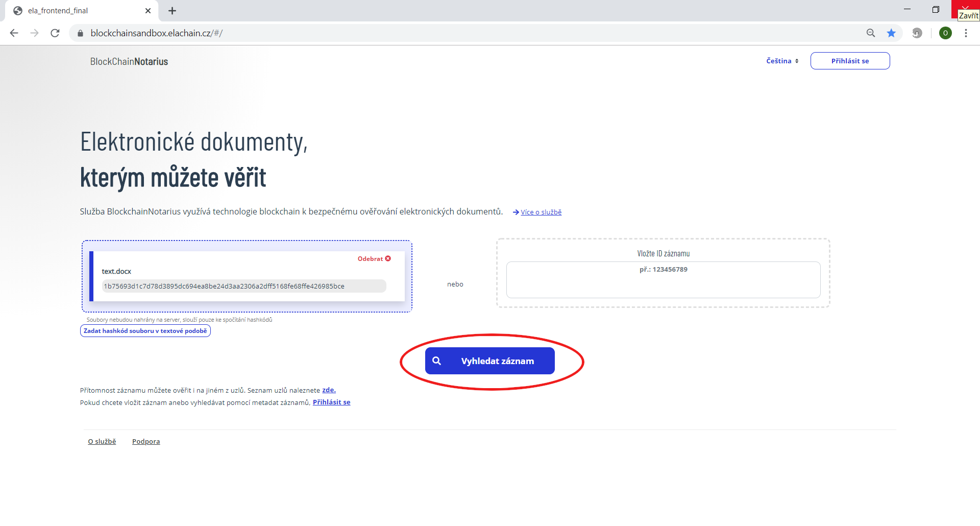
Task: Reload the page with refresh icon
Action: point(55,33)
